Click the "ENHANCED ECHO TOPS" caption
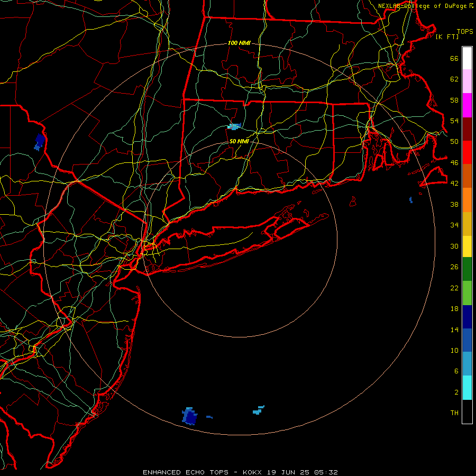 click(x=186, y=472)
